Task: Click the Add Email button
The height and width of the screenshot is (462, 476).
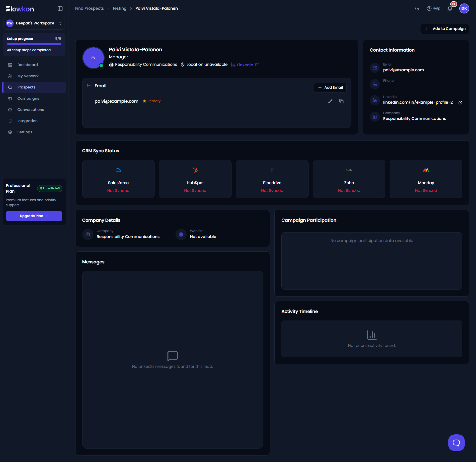Action: pos(330,88)
